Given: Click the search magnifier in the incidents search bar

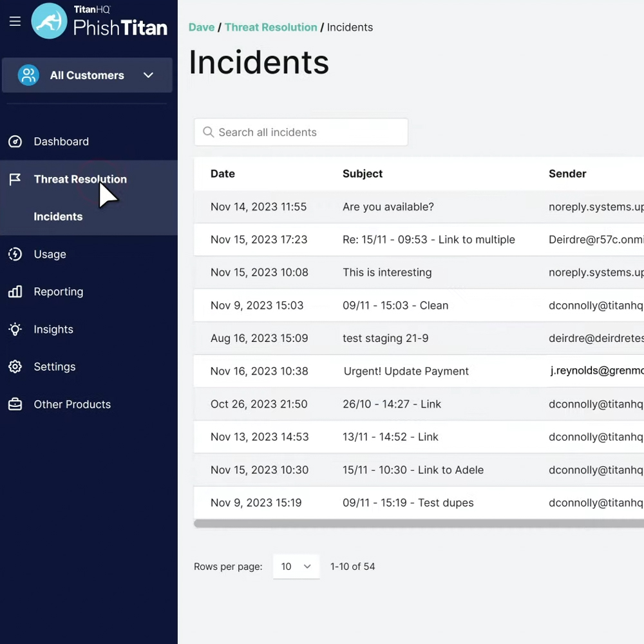Looking at the screenshot, I should point(208,132).
